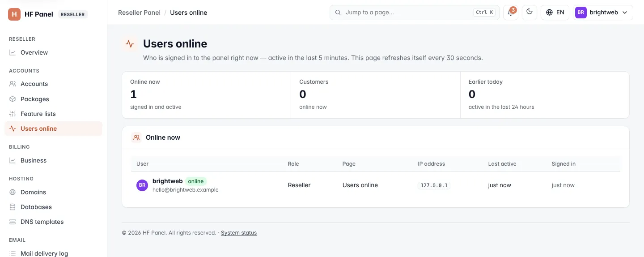Click the Page column header
The height and width of the screenshot is (257, 644).
tap(349, 164)
